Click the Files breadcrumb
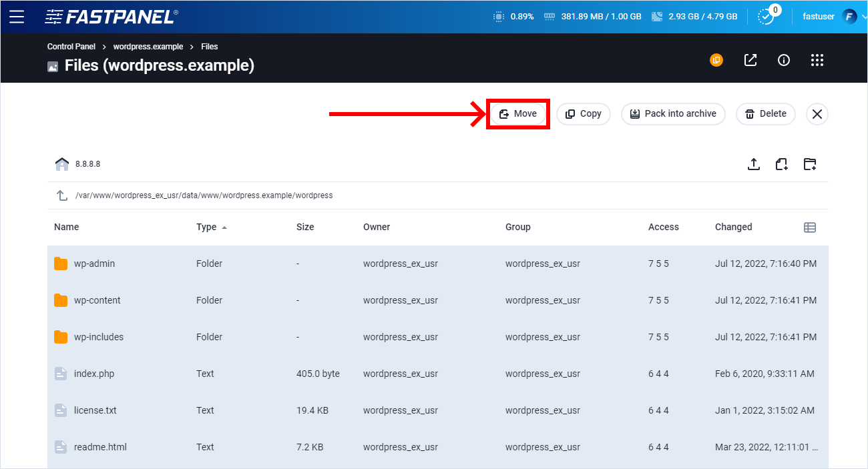 pos(210,47)
